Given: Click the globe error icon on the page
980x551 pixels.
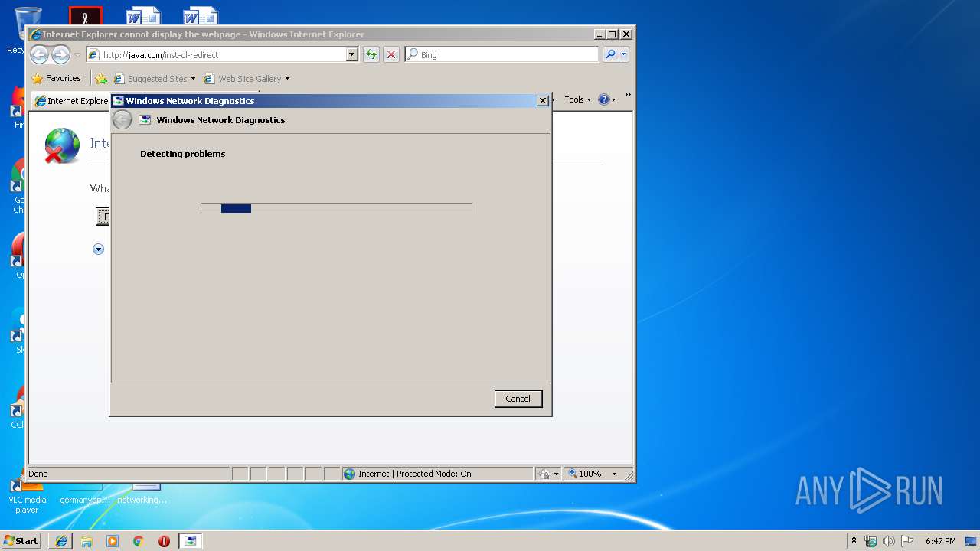Looking at the screenshot, I should [x=62, y=145].
